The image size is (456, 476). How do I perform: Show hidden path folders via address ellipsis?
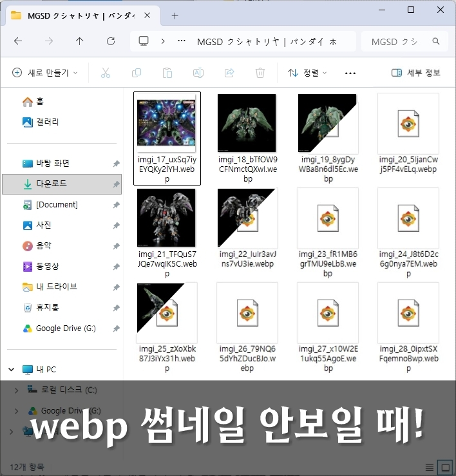[x=182, y=41]
